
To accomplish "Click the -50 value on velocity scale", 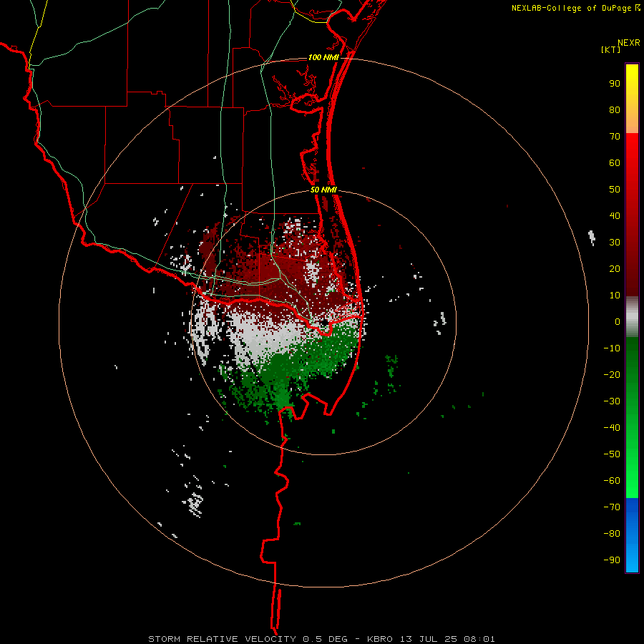I will click(612, 454).
